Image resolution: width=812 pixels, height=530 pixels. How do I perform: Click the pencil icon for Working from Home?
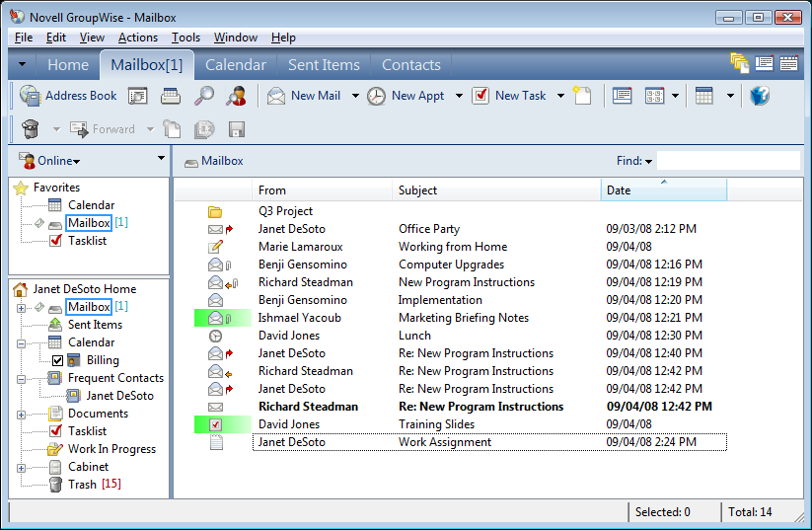click(215, 247)
